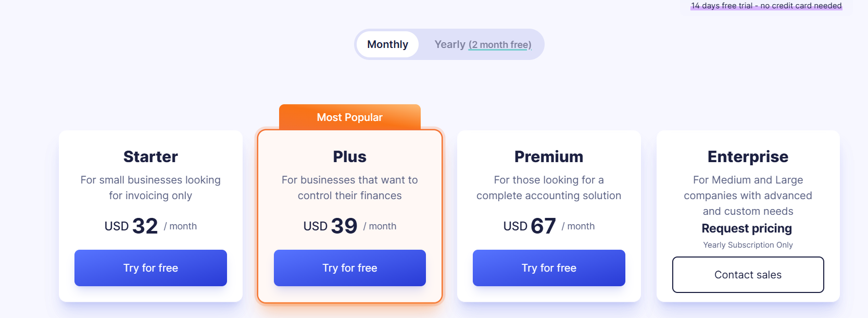Click the USD 32 per month price
Image resolution: width=868 pixels, height=318 pixels.
pyautogui.click(x=150, y=226)
